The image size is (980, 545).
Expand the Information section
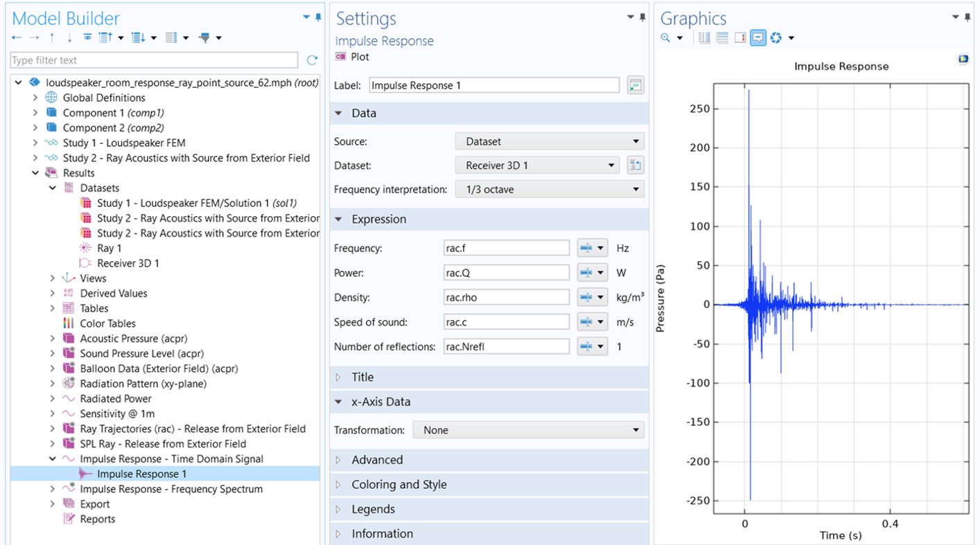coord(339,534)
